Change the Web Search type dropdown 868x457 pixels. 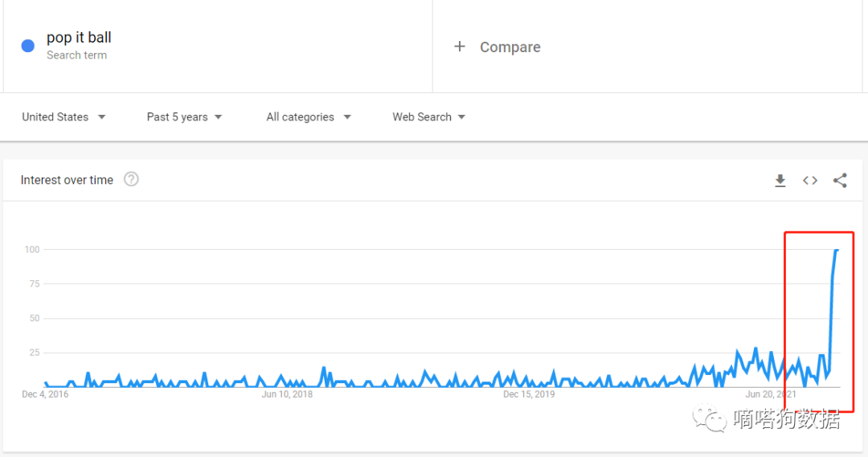pos(428,117)
